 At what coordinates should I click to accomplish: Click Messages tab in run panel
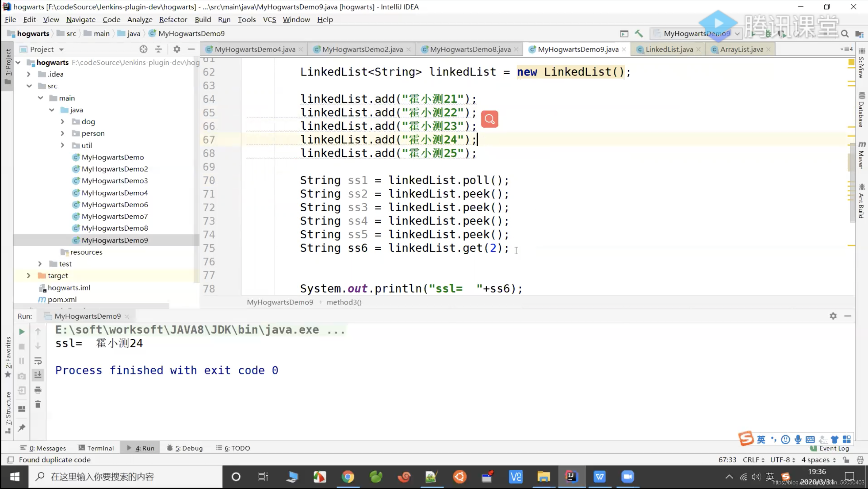tap(47, 448)
